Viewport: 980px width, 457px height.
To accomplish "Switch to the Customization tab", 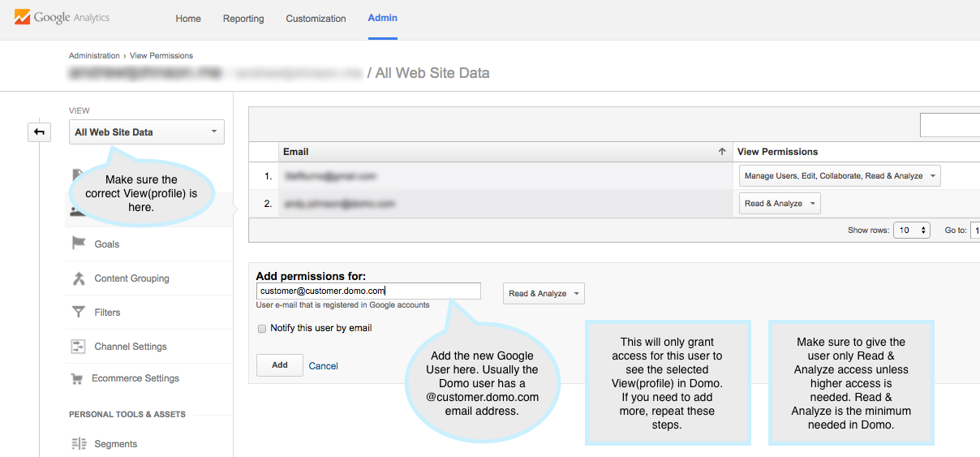I will [316, 19].
